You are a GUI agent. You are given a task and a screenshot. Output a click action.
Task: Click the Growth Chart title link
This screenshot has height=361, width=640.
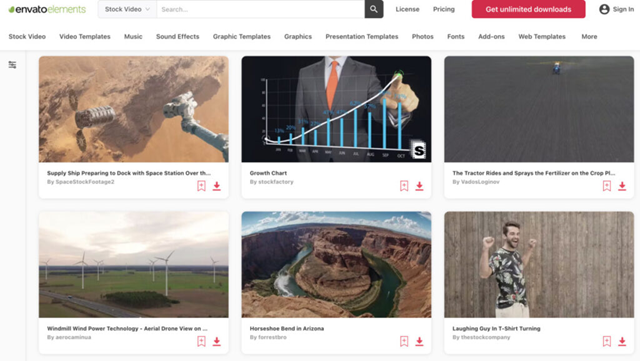pyautogui.click(x=268, y=173)
